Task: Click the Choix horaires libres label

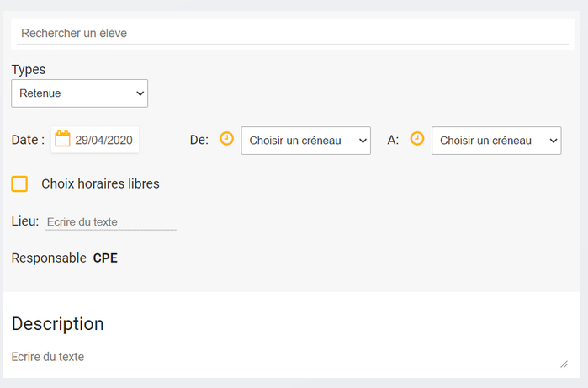Action: (100, 183)
